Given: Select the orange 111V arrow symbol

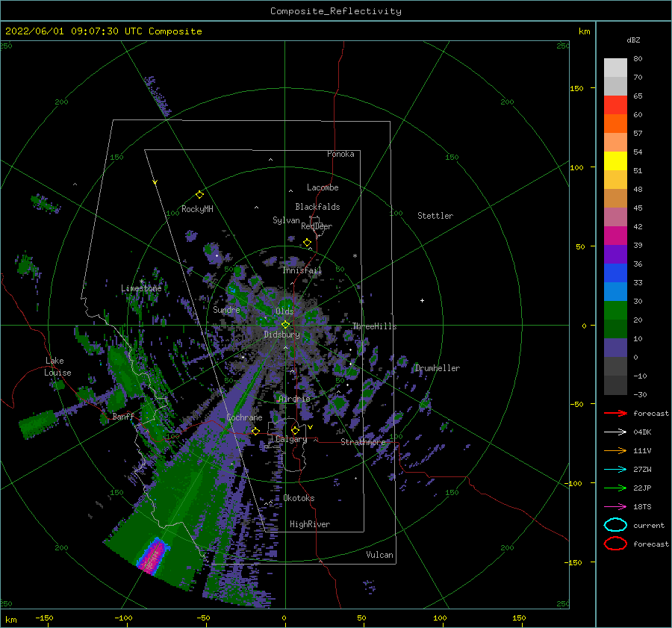Looking at the screenshot, I should click(x=615, y=450).
